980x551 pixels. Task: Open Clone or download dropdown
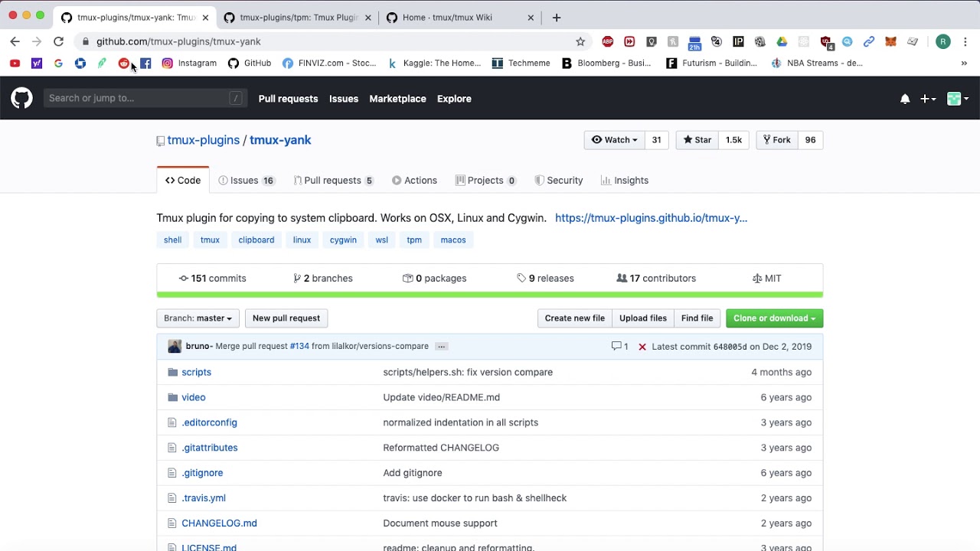774,318
